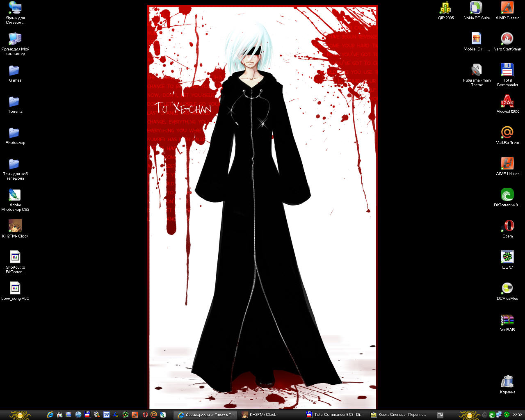Launch ICQ flower quick launch icon
The width and height of the screenshot is (525, 420).
[x=126, y=415]
